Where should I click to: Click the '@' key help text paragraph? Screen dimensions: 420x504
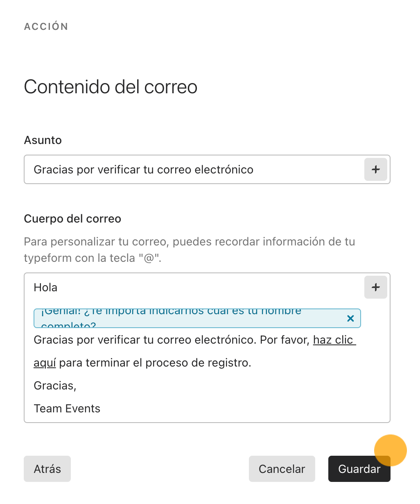pos(189,250)
